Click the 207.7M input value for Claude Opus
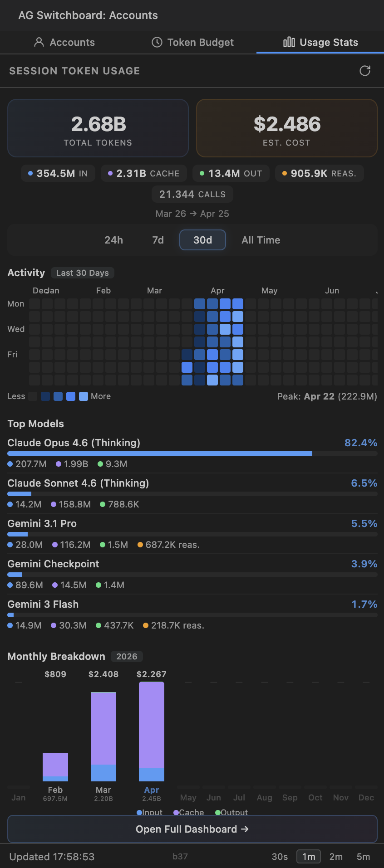The image size is (384, 868). 27,464
